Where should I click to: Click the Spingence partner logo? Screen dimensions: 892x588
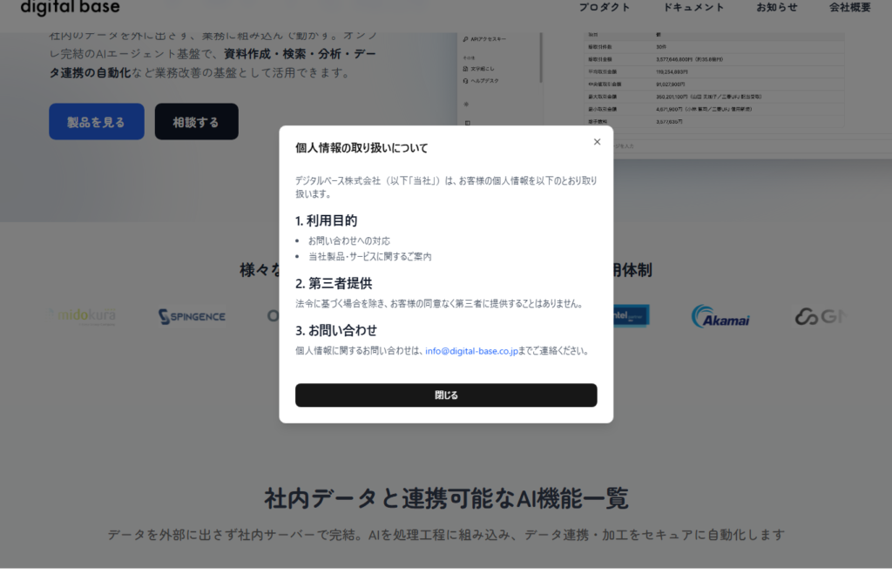pyautogui.click(x=192, y=316)
